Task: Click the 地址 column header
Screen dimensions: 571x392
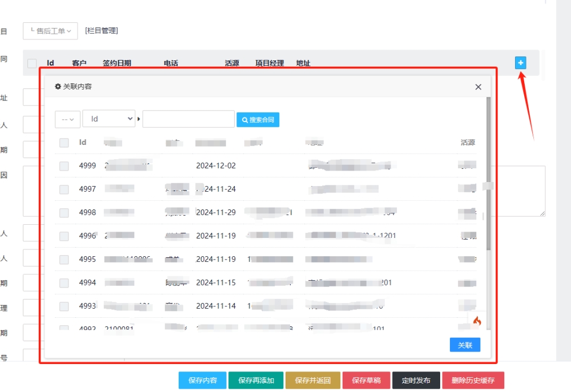Action: (x=303, y=63)
